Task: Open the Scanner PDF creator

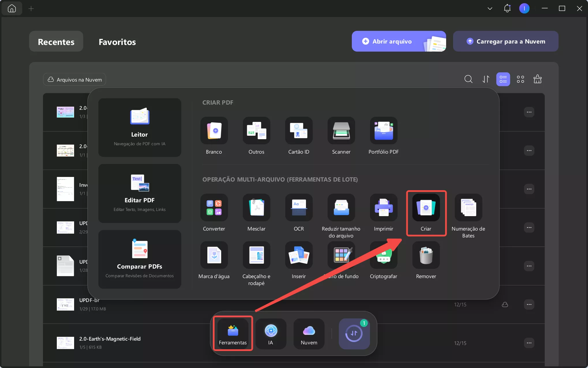Action: tap(341, 131)
